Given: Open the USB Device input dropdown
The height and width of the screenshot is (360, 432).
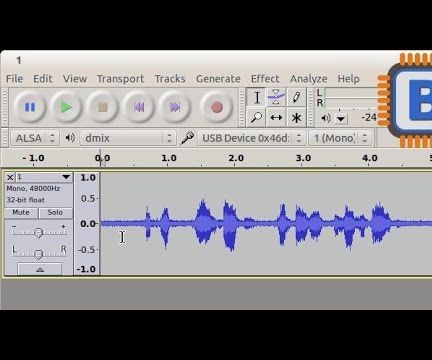Looking at the screenshot, I should click(x=251, y=138).
